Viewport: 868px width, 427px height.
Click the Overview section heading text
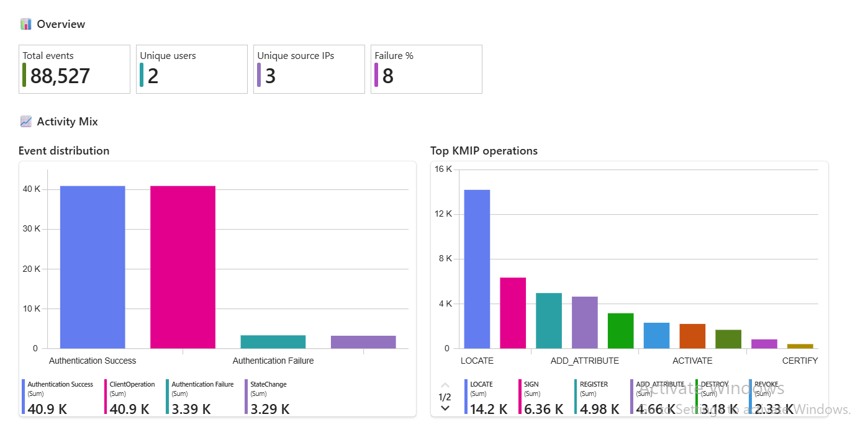[x=61, y=24]
